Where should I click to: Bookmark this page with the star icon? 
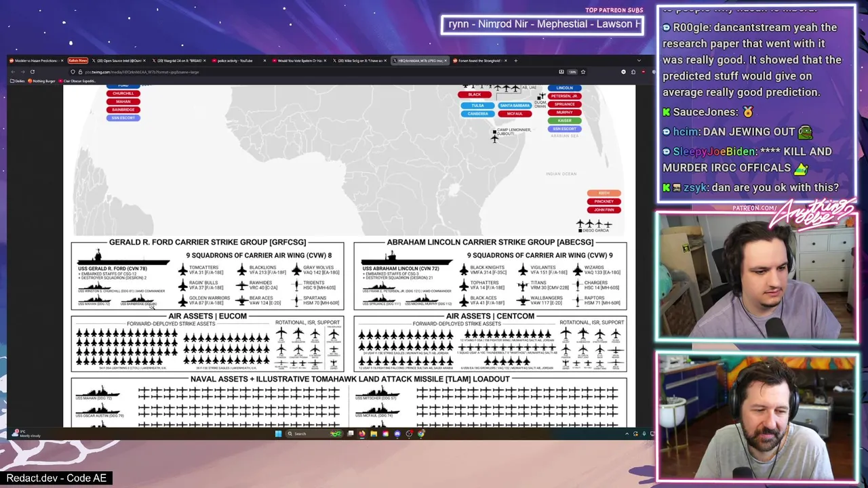583,72
